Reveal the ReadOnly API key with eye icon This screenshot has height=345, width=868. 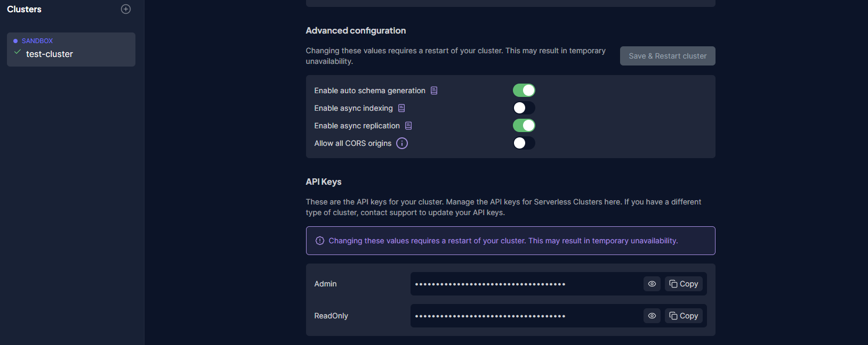click(652, 316)
